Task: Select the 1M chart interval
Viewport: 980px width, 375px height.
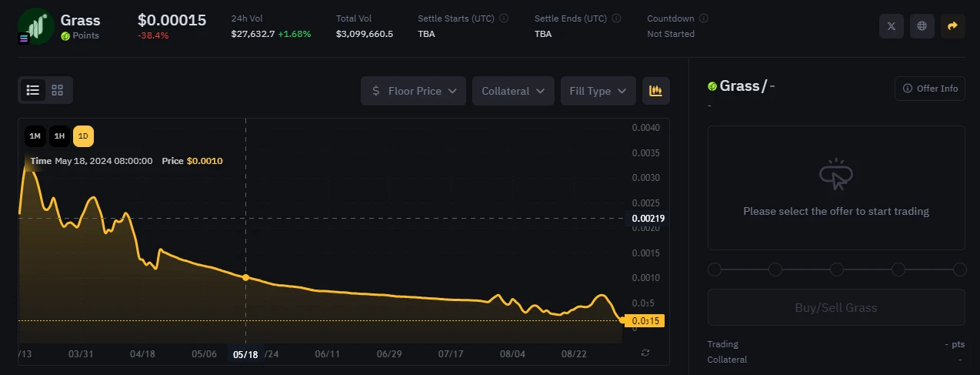Action: [35, 136]
